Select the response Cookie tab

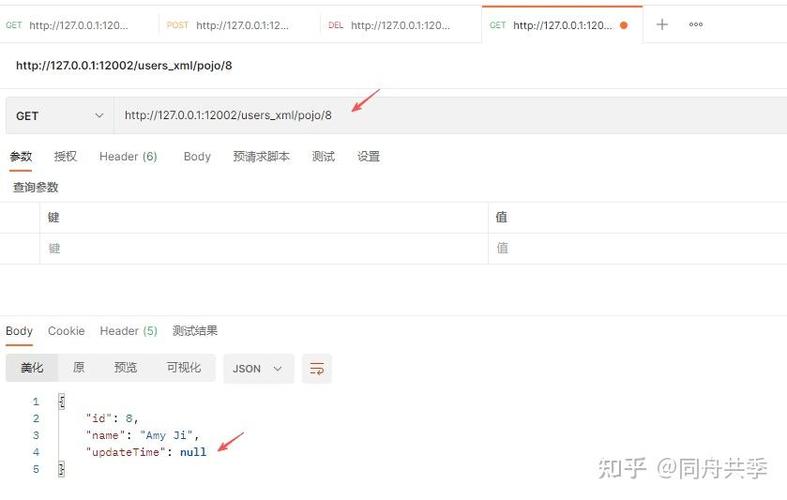66,331
